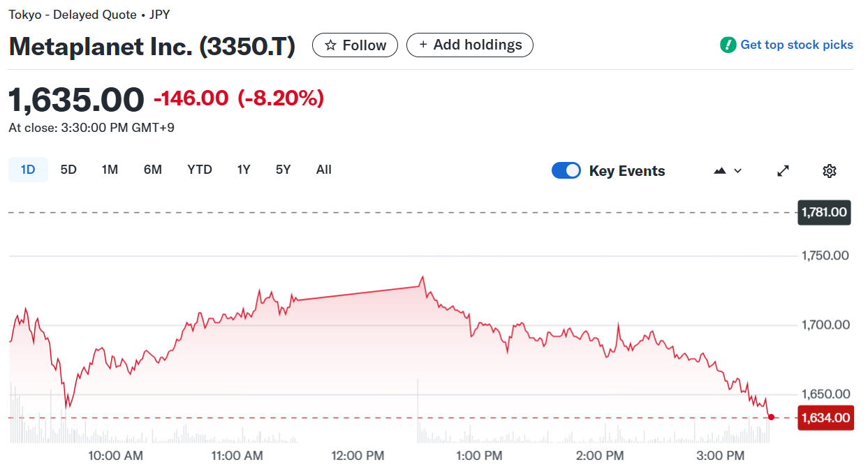868x467 pixels.
Task: Switch chart to 6M range
Action: click(x=153, y=170)
